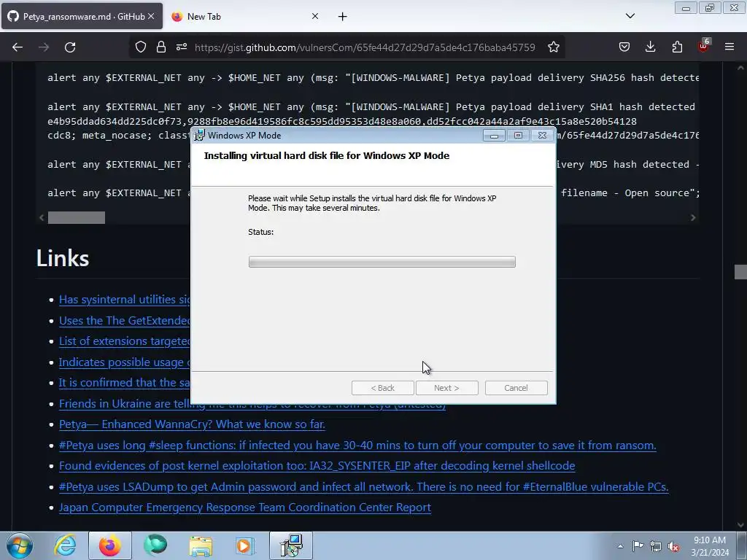
Task: Open the tracking protection shield icon
Action: [141, 47]
